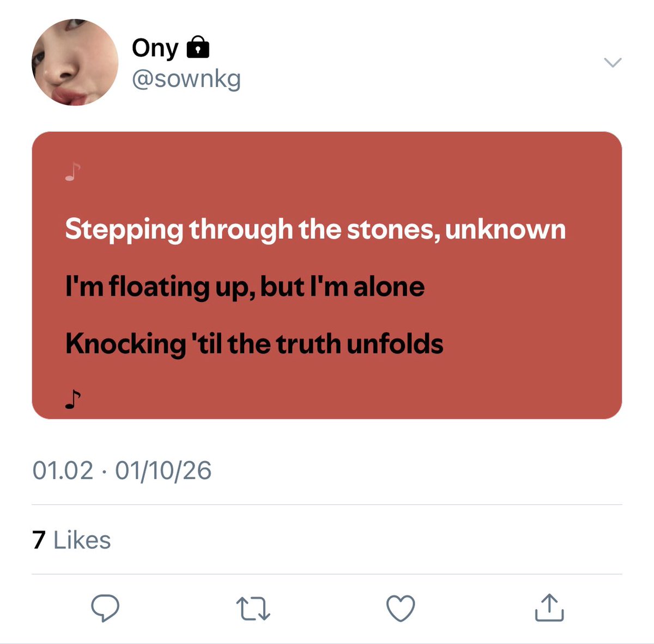
Task: Like the tweet with heart icon
Action: click(401, 609)
